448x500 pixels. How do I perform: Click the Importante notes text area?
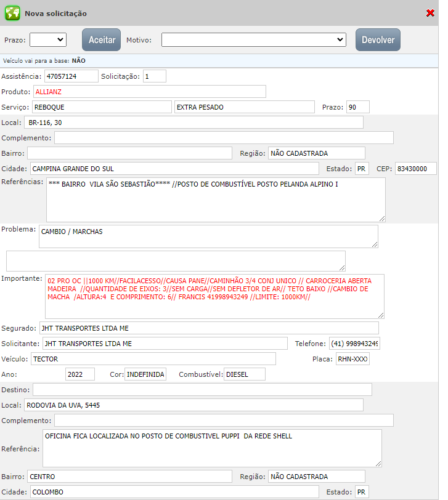[x=214, y=296]
